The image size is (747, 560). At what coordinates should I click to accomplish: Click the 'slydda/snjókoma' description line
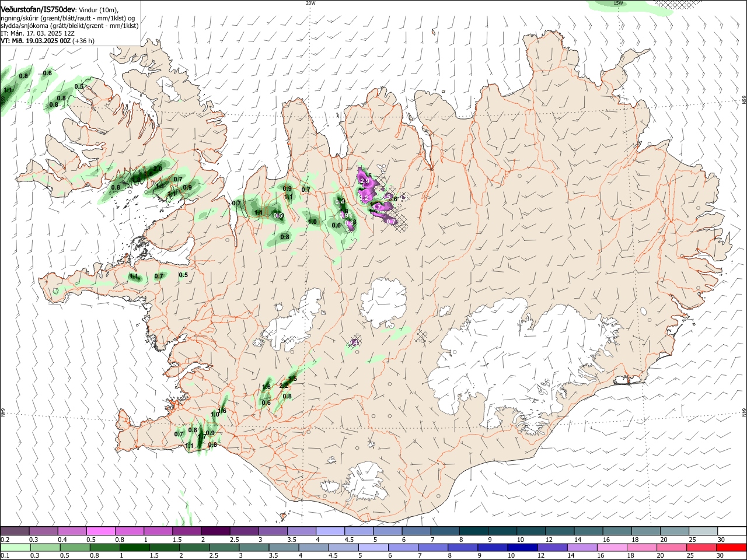click(x=69, y=26)
